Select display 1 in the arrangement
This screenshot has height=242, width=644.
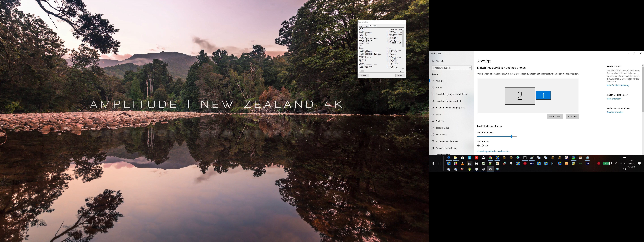[x=543, y=95]
